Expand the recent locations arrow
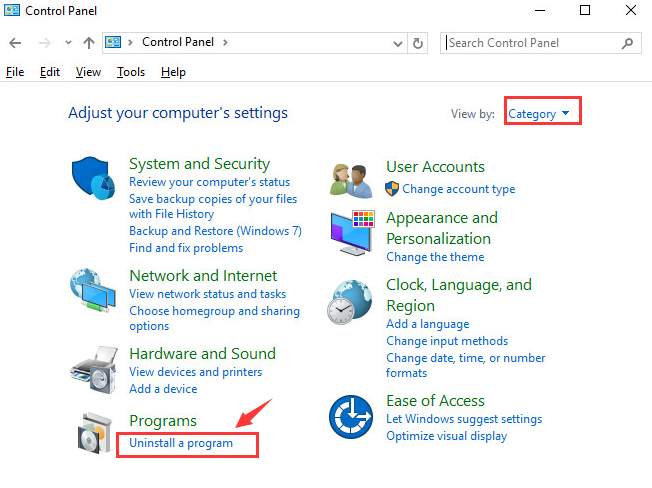The height and width of the screenshot is (488, 652). [68, 42]
